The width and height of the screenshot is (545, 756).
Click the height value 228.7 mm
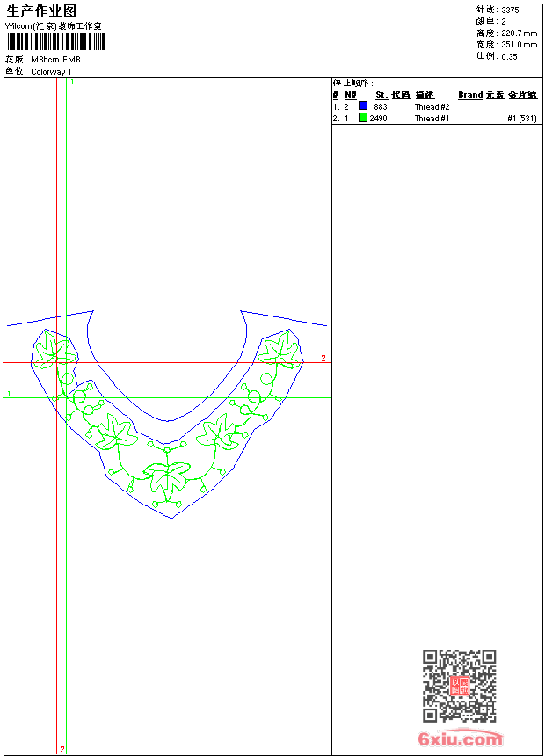click(519, 33)
